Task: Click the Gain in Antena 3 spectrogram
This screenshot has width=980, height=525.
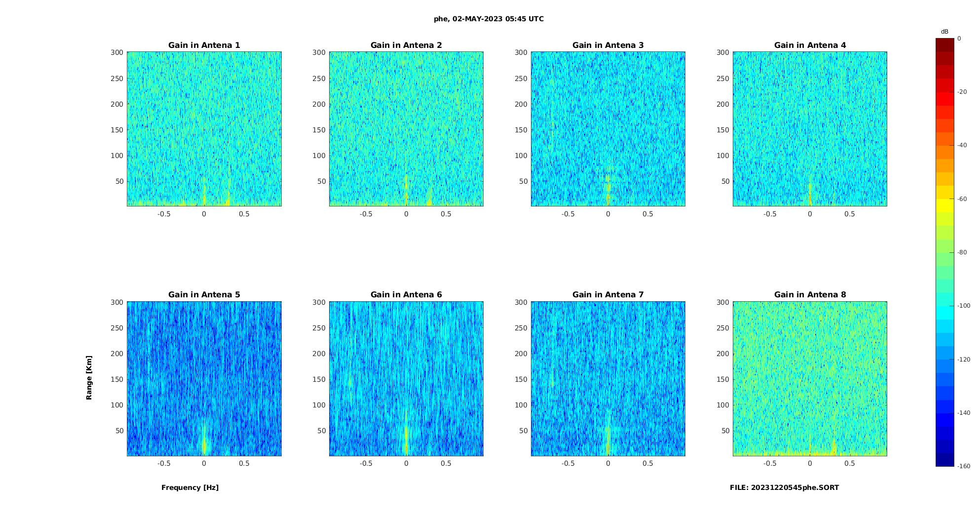Action: pos(608,129)
